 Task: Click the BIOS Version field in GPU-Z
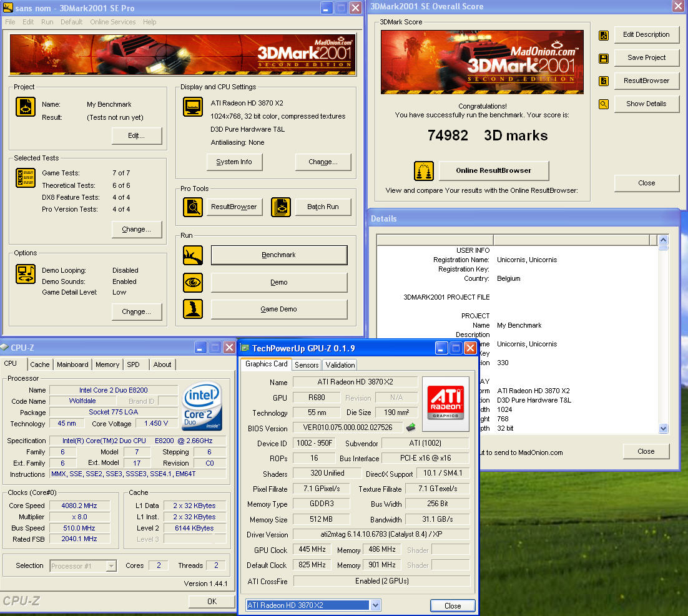point(348,428)
